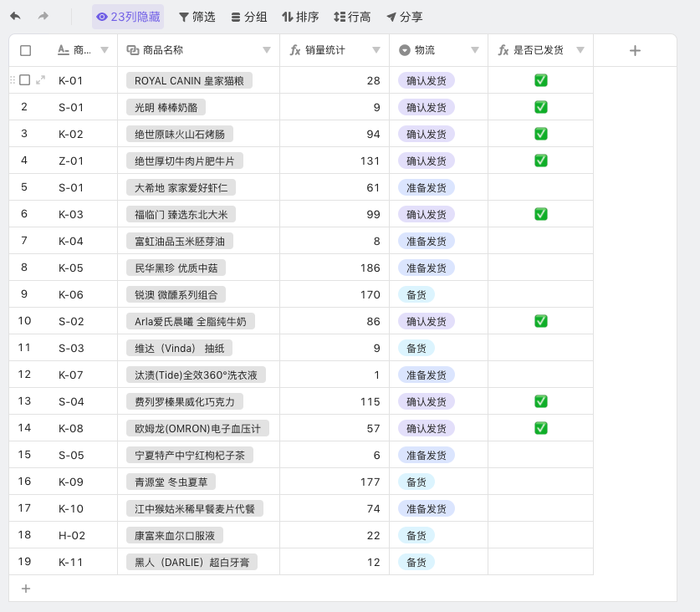The image size is (700, 612).
Task: Click the 商品名称 link field icon
Action: [133, 51]
